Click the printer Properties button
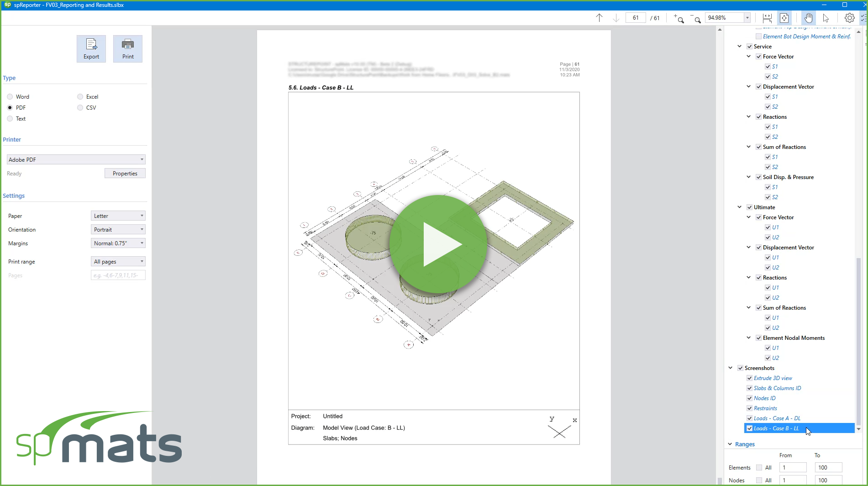 click(x=125, y=174)
